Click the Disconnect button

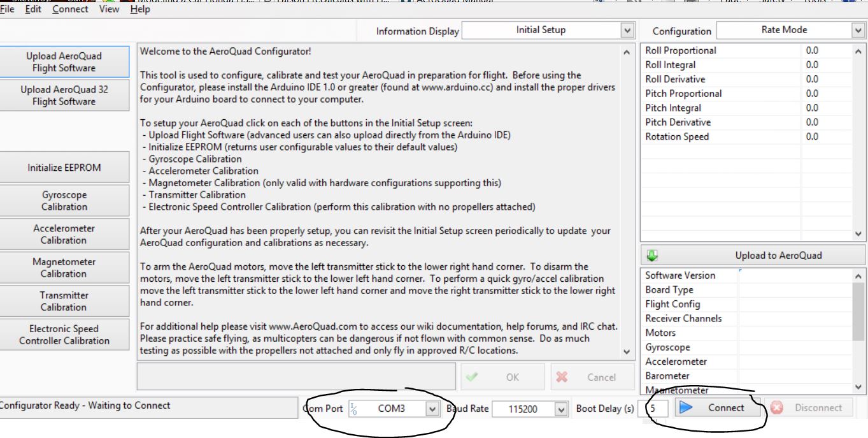click(x=809, y=408)
